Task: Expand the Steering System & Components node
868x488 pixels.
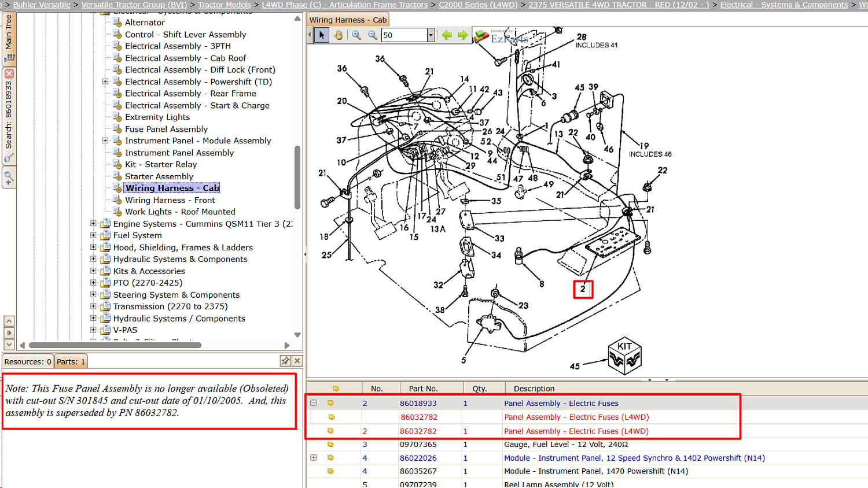Action: [93, 295]
